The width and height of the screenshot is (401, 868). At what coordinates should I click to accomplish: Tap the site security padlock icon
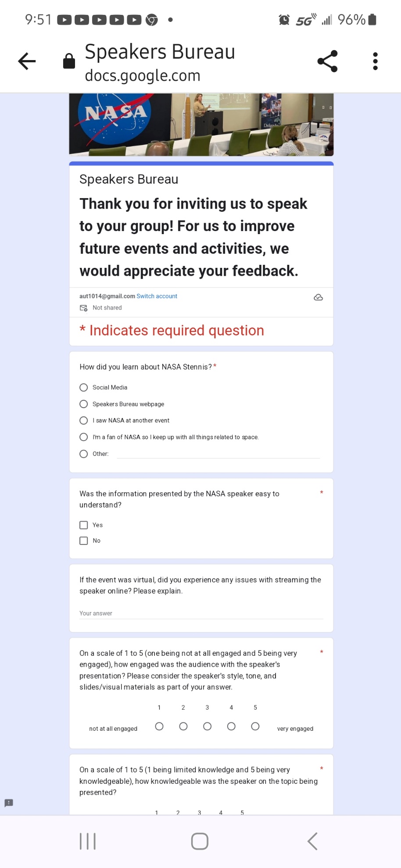[x=69, y=61]
